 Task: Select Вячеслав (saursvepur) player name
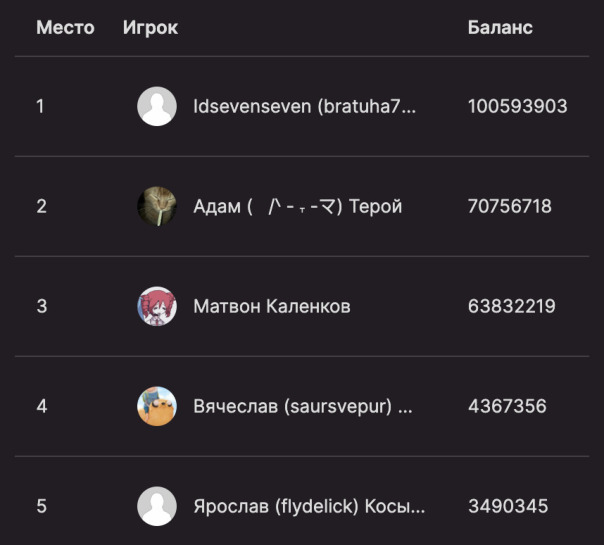coord(303,406)
